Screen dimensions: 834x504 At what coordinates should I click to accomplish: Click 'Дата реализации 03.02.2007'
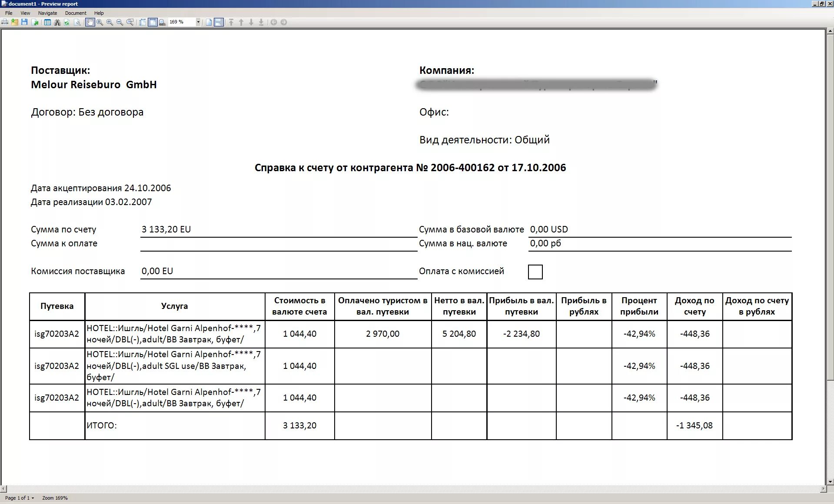pos(91,202)
